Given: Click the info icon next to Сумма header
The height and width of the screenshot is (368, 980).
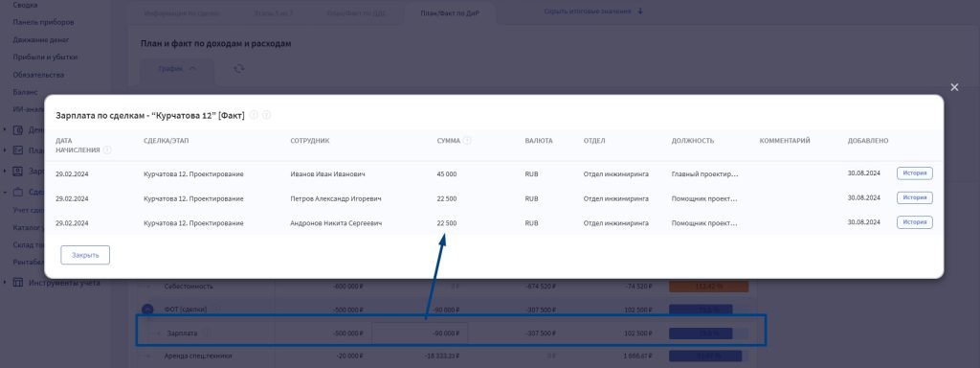Looking at the screenshot, I should [467, 141].
